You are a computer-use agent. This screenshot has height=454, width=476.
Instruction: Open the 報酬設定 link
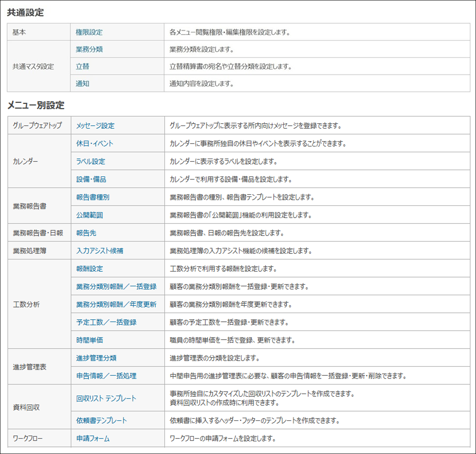[89, 269]
